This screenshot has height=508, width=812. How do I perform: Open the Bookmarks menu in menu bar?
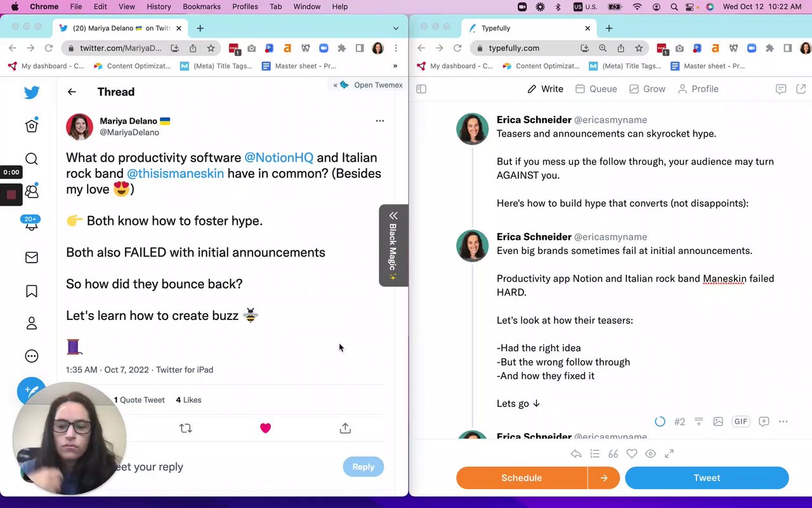[202, 6]
